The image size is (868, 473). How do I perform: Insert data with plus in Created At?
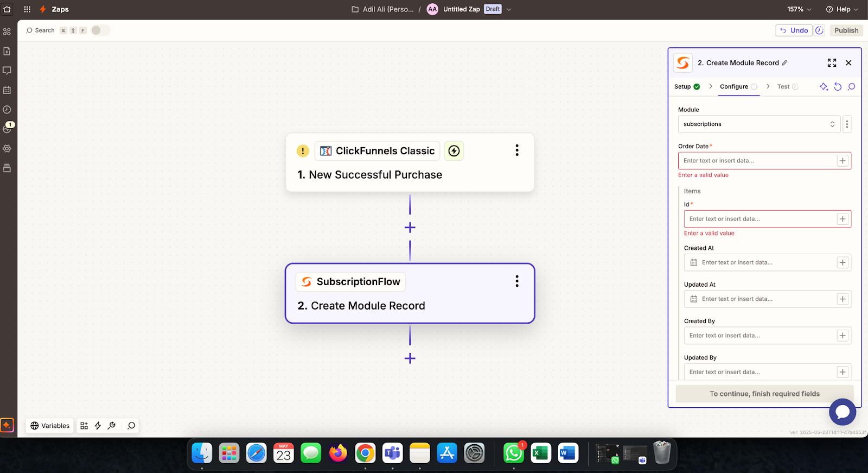[843, 262]
